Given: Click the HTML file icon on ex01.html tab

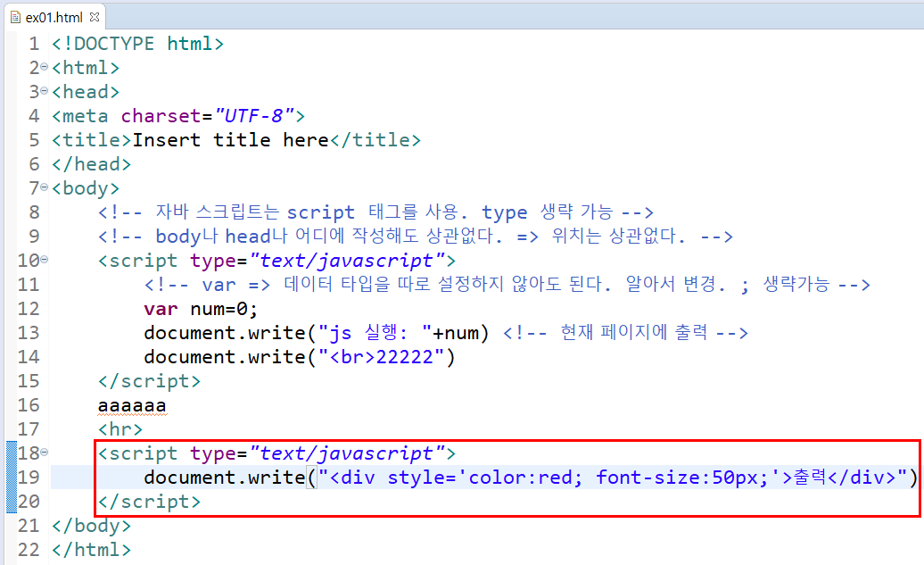Looking at the screenshot, I should coord(15,18).
